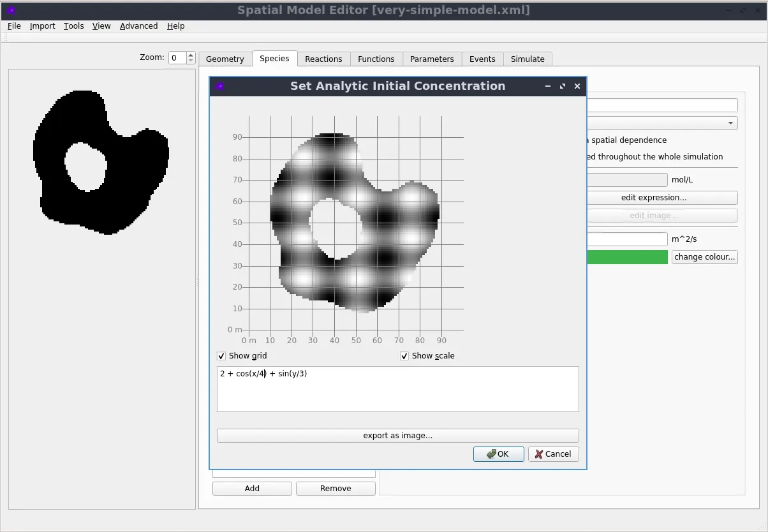This screenshot has height=532, width=768.
Task: Open the View menu
Action: point(101,26)
